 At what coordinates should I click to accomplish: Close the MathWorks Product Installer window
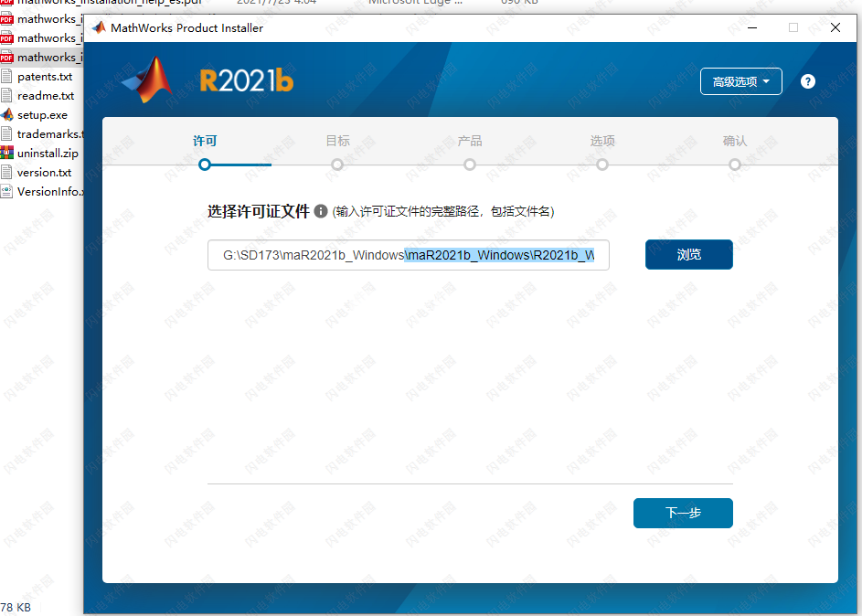835,27
